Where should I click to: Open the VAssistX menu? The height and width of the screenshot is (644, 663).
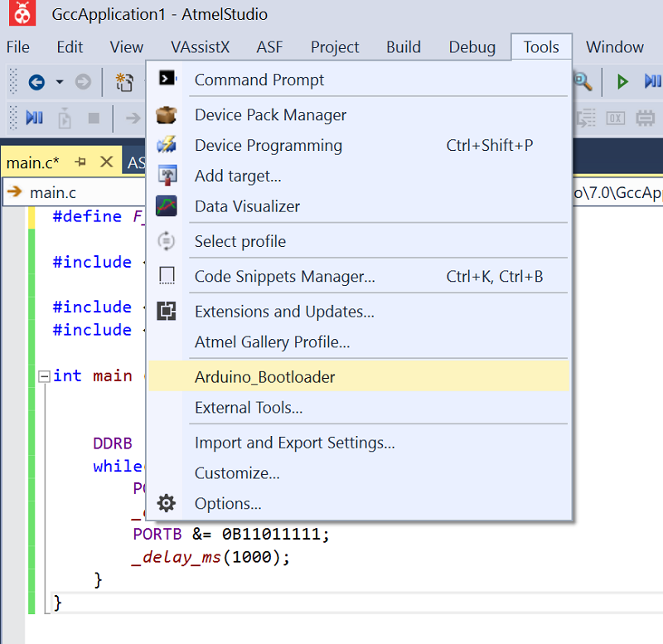point(200,47)
